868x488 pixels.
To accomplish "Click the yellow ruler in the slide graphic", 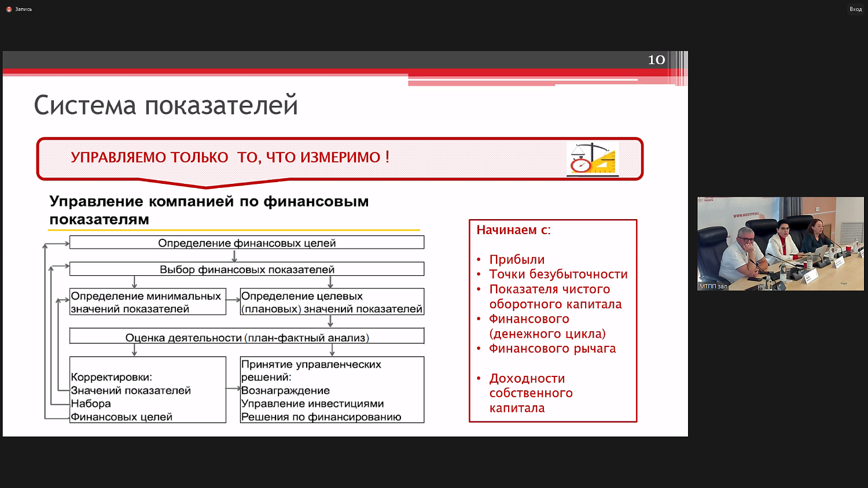I will 605,166.
